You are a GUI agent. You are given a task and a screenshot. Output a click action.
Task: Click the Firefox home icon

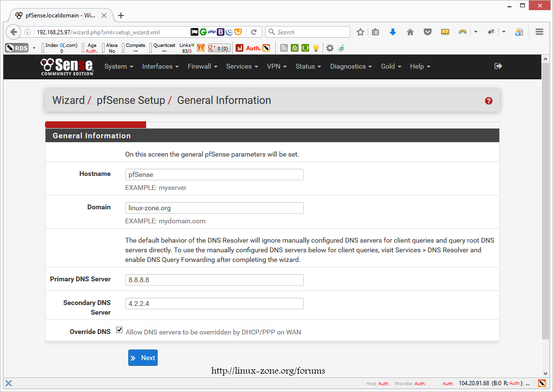point(410,32)
